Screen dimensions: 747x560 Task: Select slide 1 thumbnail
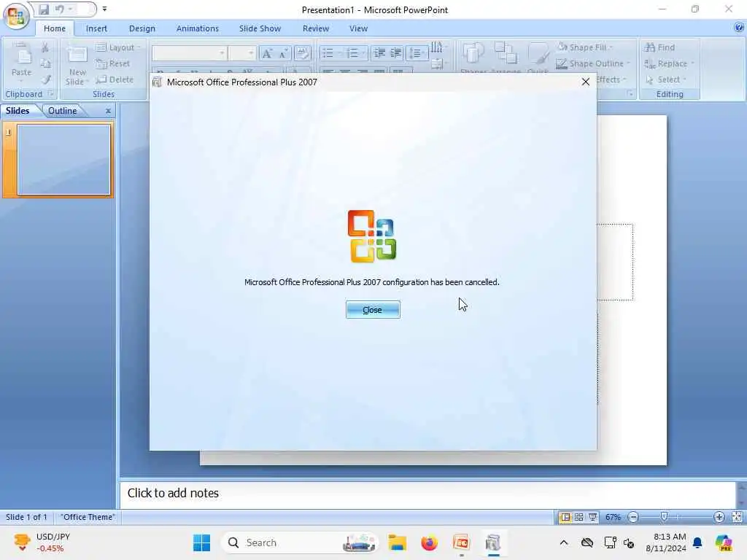(x=64, y=160)
